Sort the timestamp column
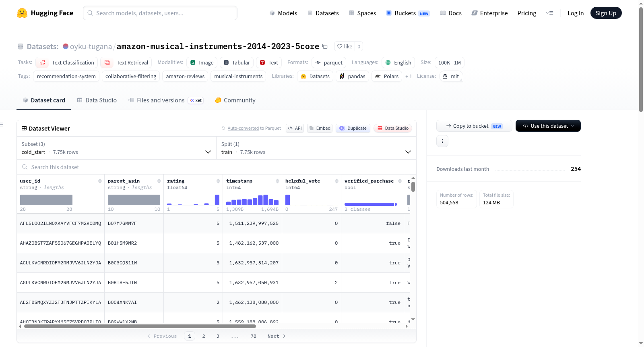644x347 pixels. pos(277,181)
